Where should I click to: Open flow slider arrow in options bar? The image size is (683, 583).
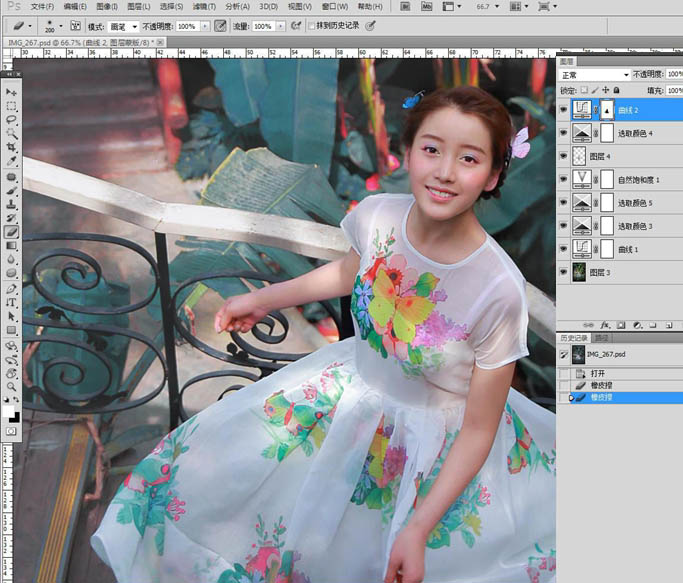[281, 27]
